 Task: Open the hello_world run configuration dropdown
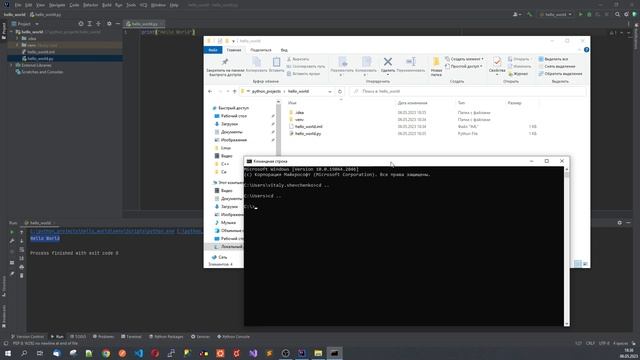[x=556, y=14]
